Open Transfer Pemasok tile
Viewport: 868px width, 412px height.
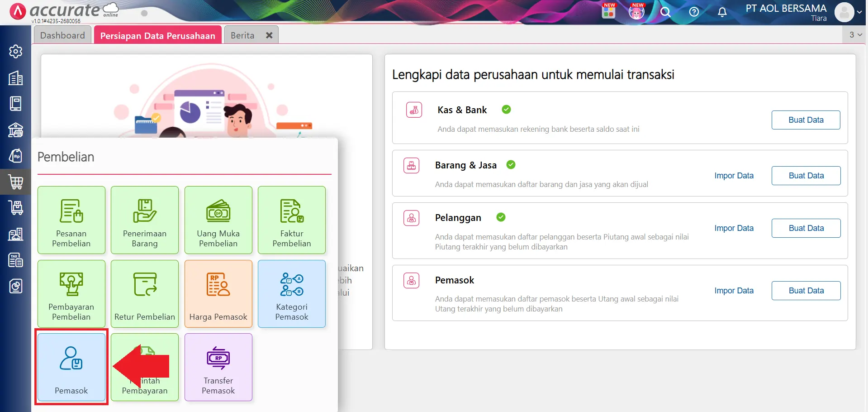[x=218, y=367]
